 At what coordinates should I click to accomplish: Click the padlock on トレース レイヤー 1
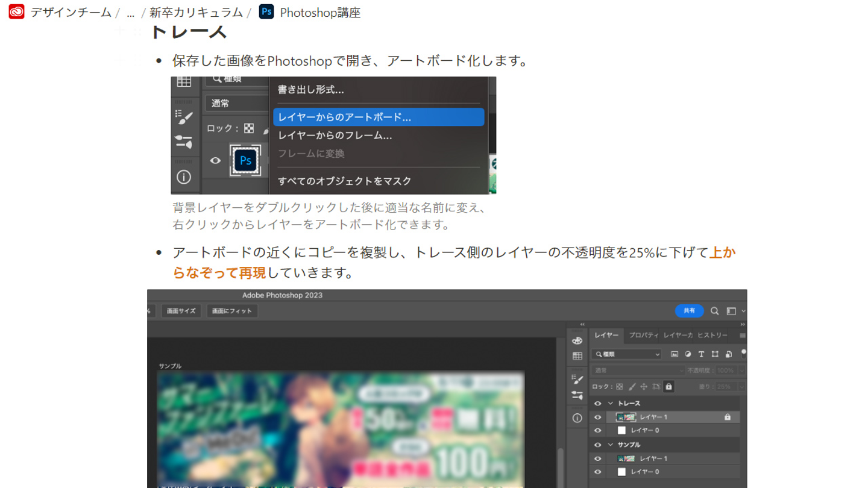[728, 417]
